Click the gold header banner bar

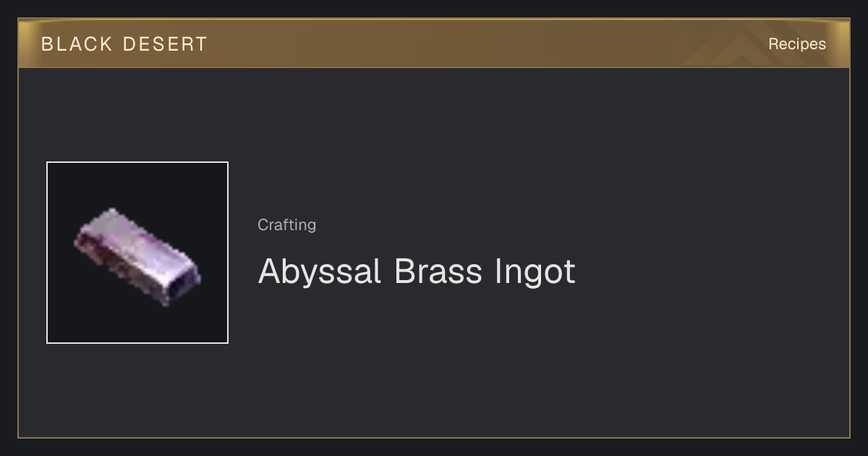coord(434,43)
